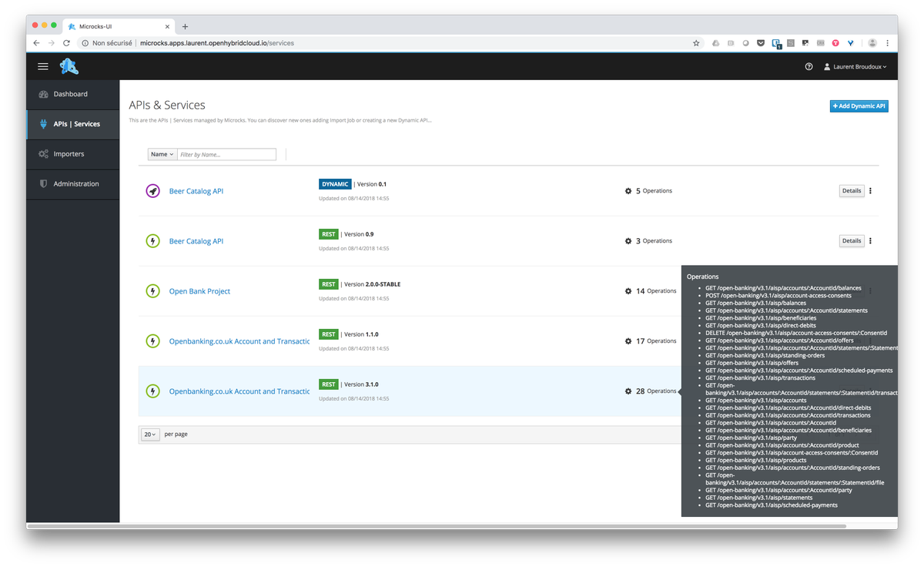Click 'POST /open-banking/v3.1/aisp/account-access-consents' in tooltip

778,296
